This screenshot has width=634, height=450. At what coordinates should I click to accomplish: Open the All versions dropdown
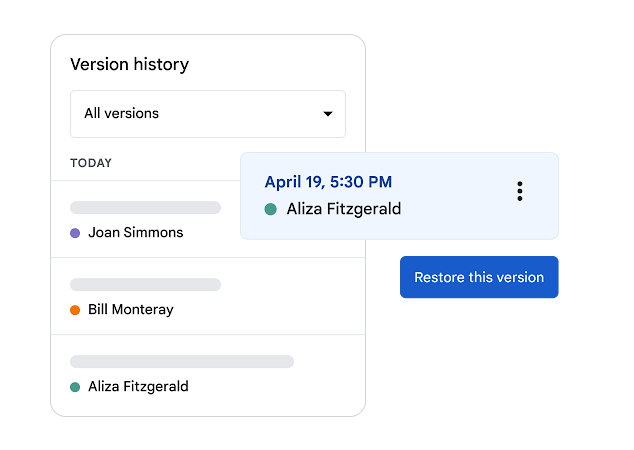click(208, 114)
